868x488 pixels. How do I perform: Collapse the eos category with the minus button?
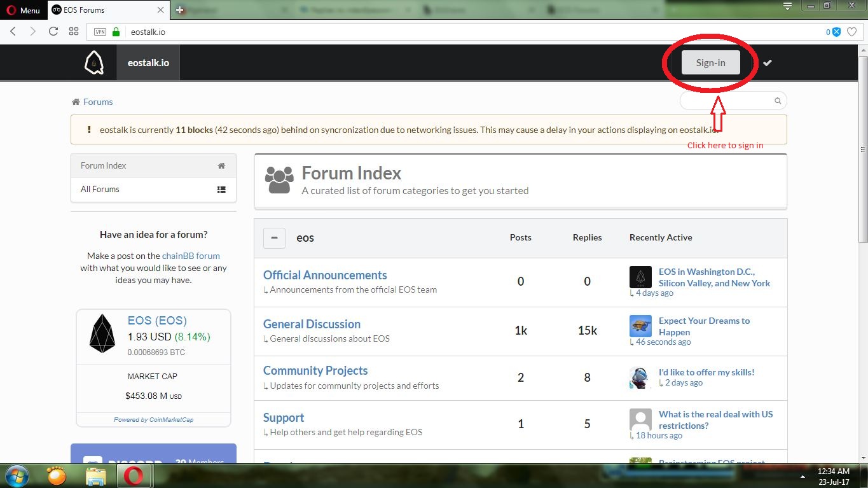(x=274, y=237)
